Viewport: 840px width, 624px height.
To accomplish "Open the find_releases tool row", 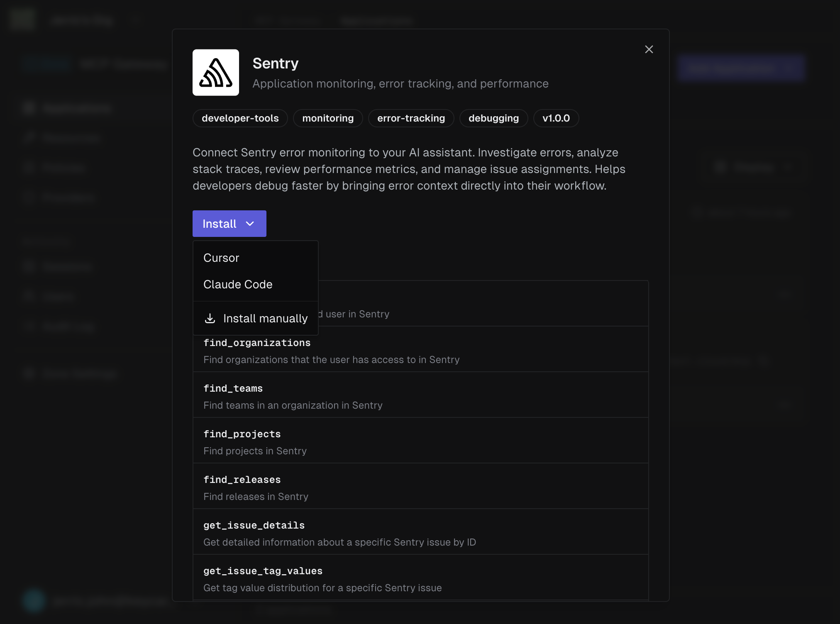I will pyautogui.click(x=420, y=487).
